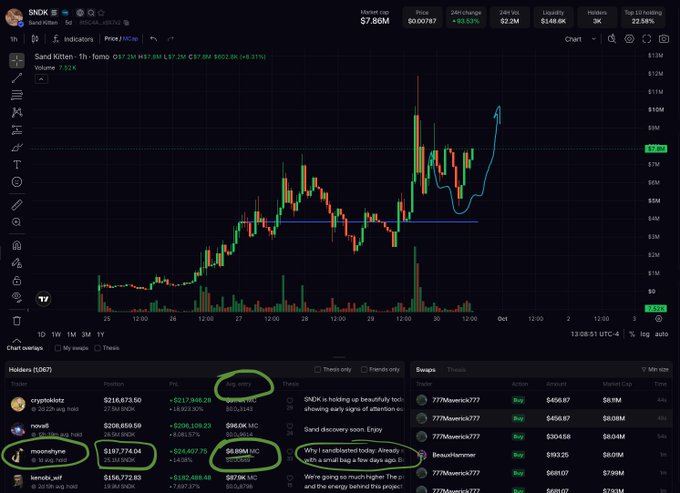The height and width of the screenshot is (493, 680).
Task: Set chart range to 3M
Action: click(86, 334)
